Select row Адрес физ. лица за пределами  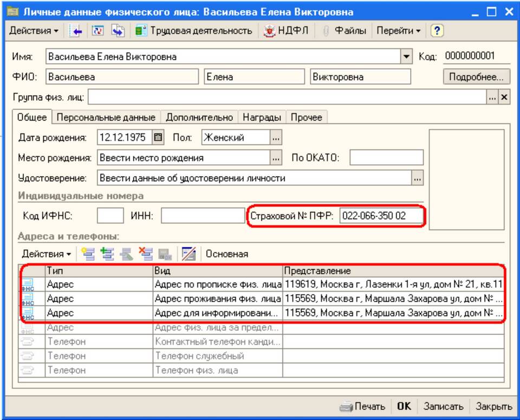[x=261, y=327]
